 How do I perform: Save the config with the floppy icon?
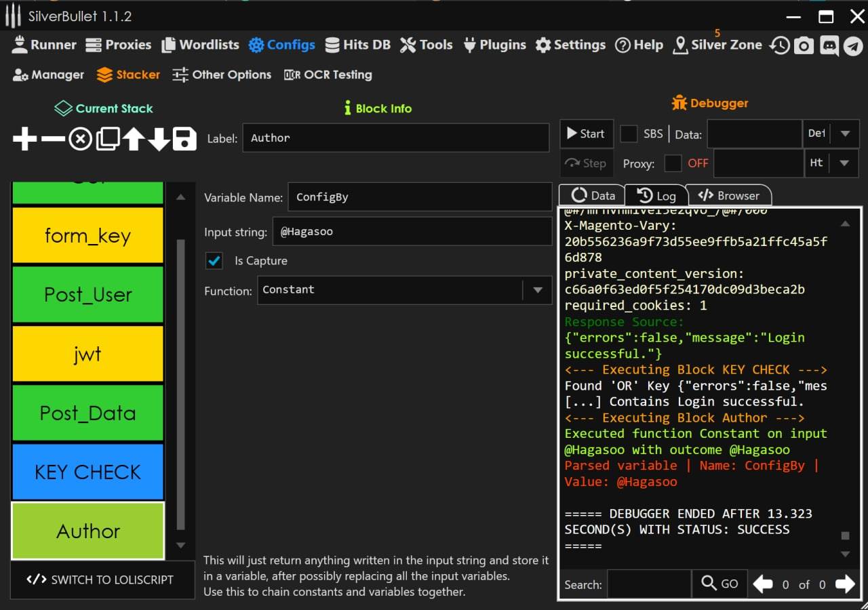click(x=184, y=139)
